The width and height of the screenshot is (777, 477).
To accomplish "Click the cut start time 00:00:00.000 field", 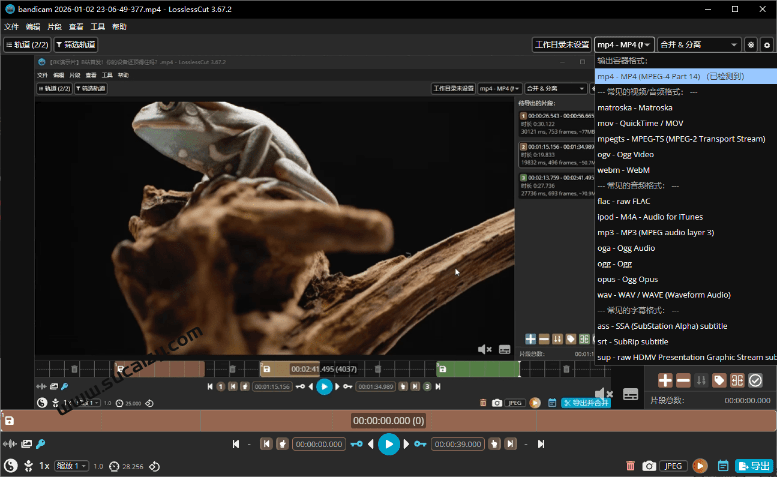I will pos(319,444).
